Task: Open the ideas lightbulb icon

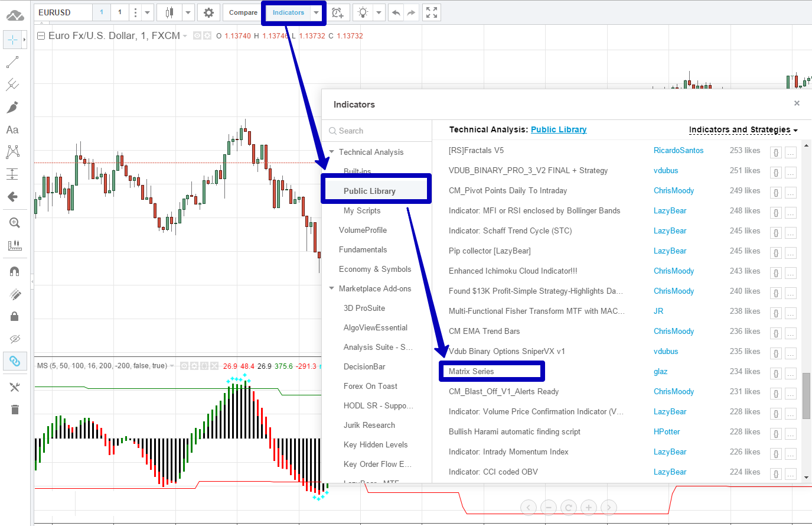Action: [363, 12]
